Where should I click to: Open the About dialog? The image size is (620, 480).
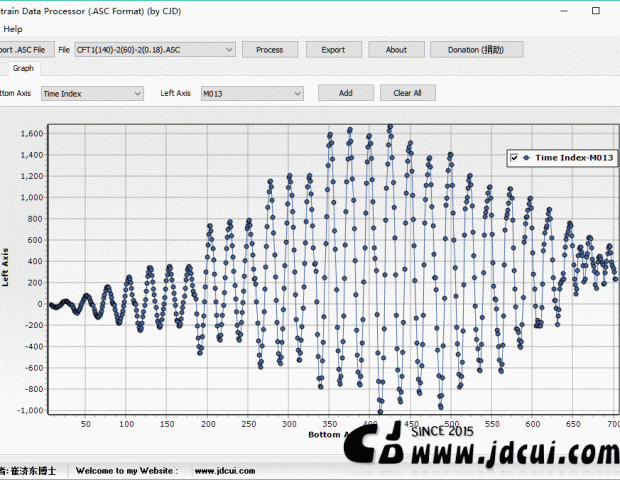coord(396,49)
